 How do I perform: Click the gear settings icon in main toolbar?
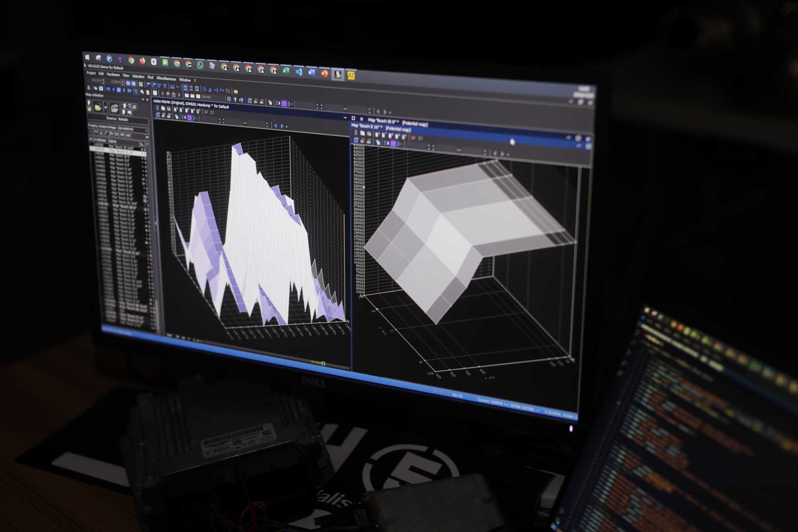[x=229, y=99]
